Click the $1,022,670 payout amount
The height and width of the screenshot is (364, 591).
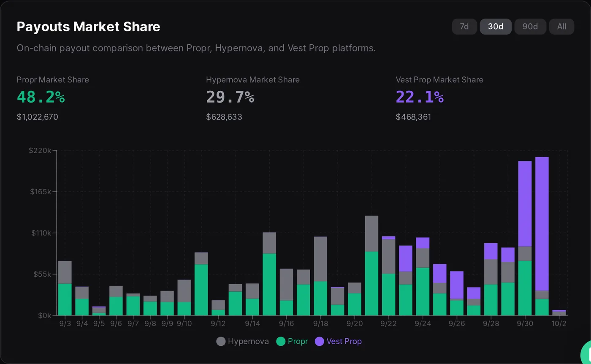[38, 117]
